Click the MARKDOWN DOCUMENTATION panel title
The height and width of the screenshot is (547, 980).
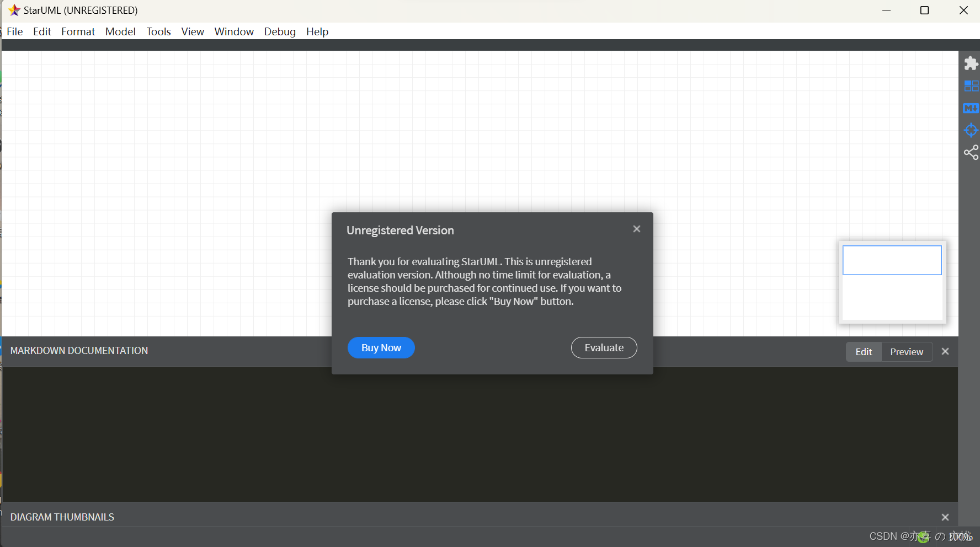point(79,351)
